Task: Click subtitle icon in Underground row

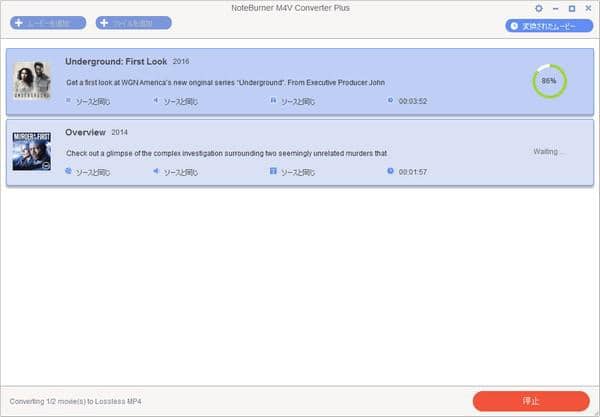Action: click(273, 101)
